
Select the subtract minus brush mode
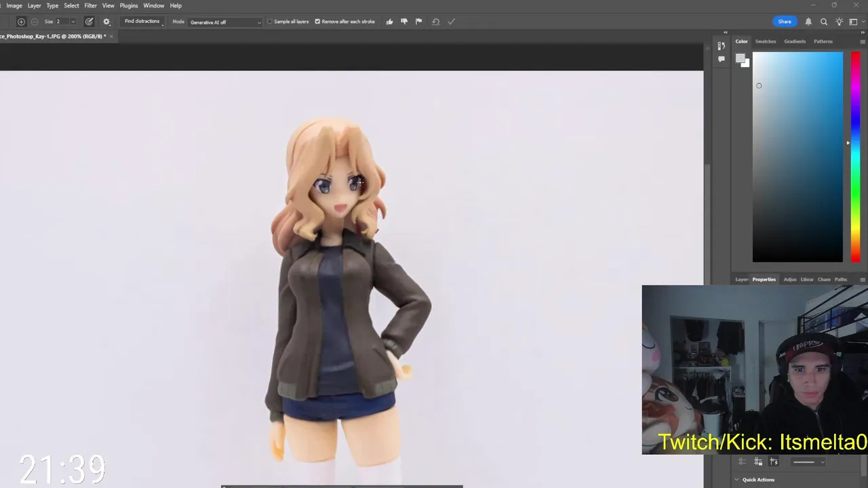tap(35, 22)
